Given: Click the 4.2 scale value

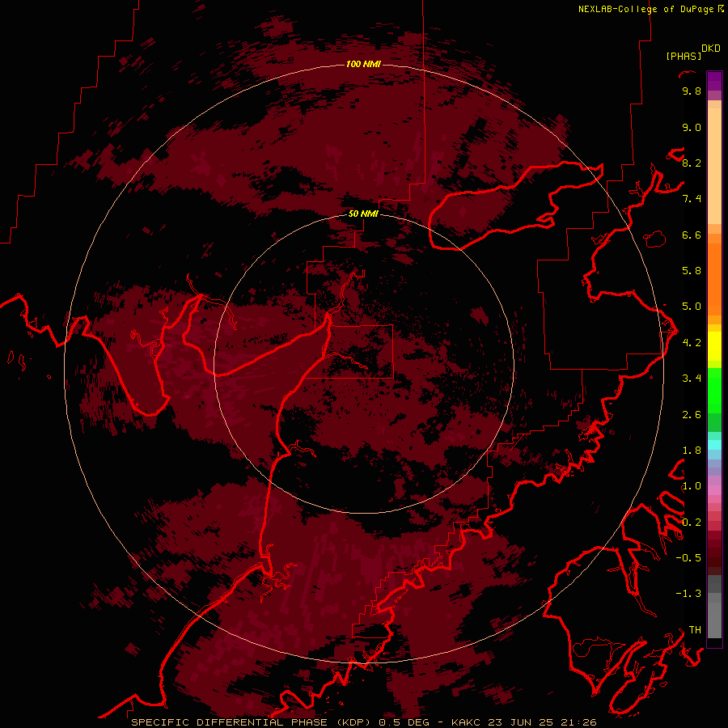Looking at the screenshot, I should pyautogui.click(x=692, y=343).
